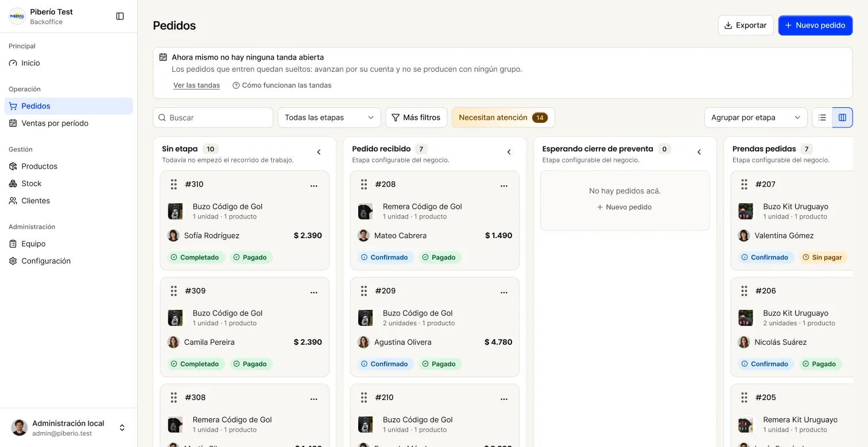
Task: Click the Remera Kit Uruguayo product on #205
Action: (x=800, y=420)
